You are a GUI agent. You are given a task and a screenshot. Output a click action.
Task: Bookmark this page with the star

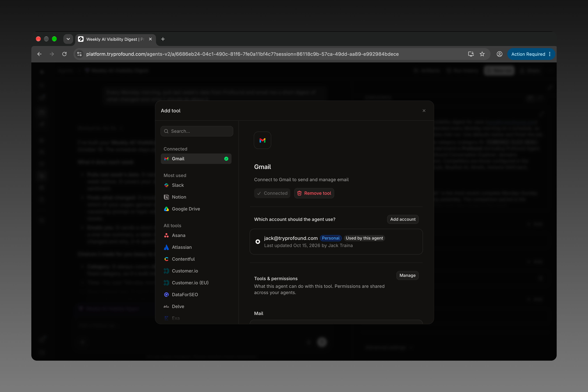point(482,54)
